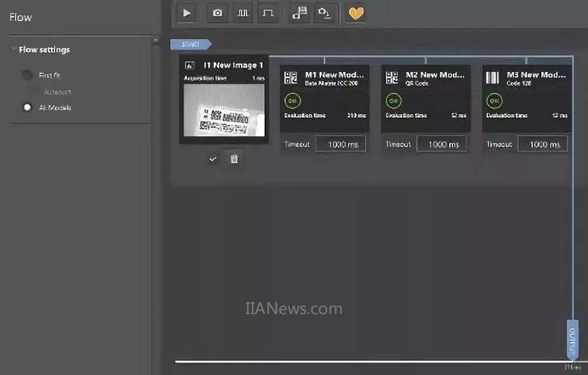Screen dimensions: 588x375
Task: Click the trash icon below the image
Action: coord(234,159)
